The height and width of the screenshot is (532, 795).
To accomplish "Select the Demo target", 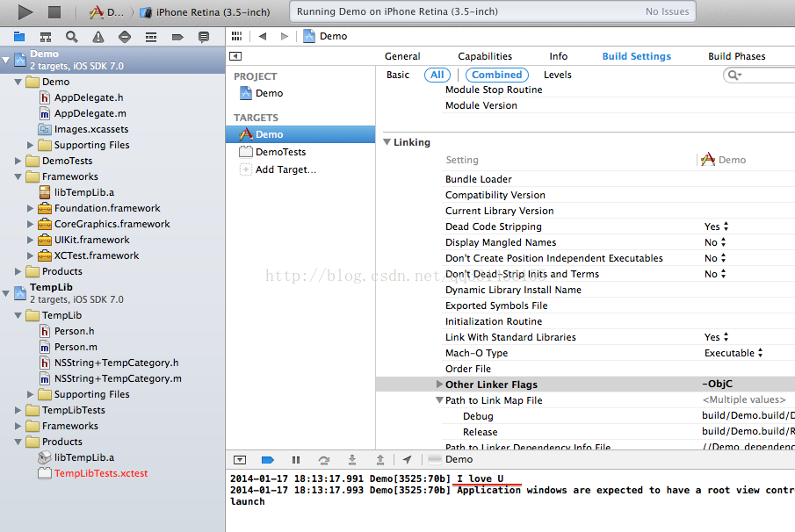I will point(300,134).
